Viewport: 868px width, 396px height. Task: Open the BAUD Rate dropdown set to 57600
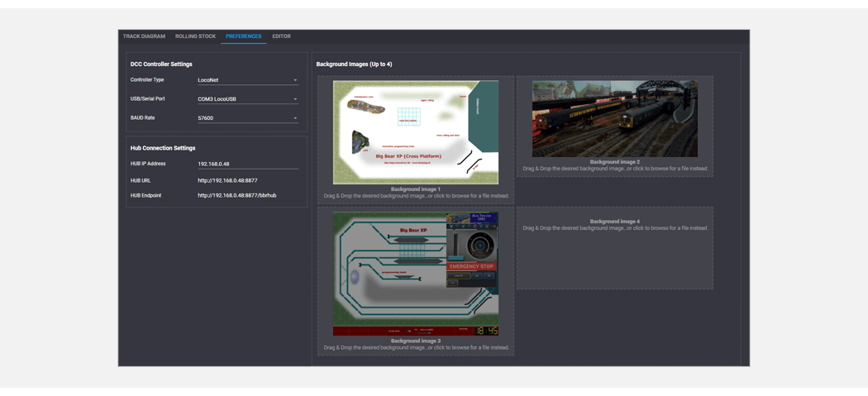247,118
